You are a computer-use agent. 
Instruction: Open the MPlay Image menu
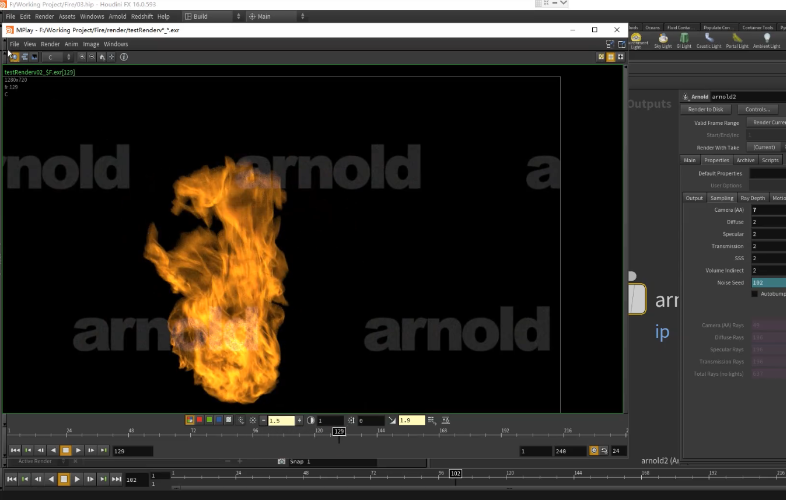click(91, 44)
